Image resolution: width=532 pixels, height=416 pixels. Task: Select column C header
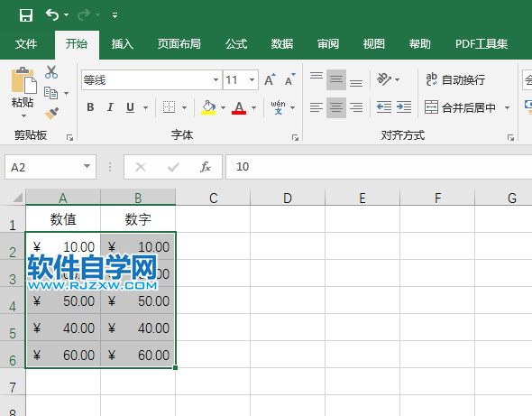click(x=213, y=198)
